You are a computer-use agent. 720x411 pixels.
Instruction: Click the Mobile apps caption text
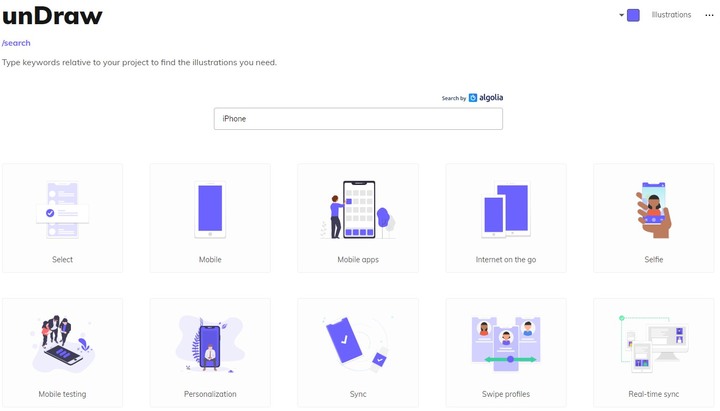tap(358, 259)
